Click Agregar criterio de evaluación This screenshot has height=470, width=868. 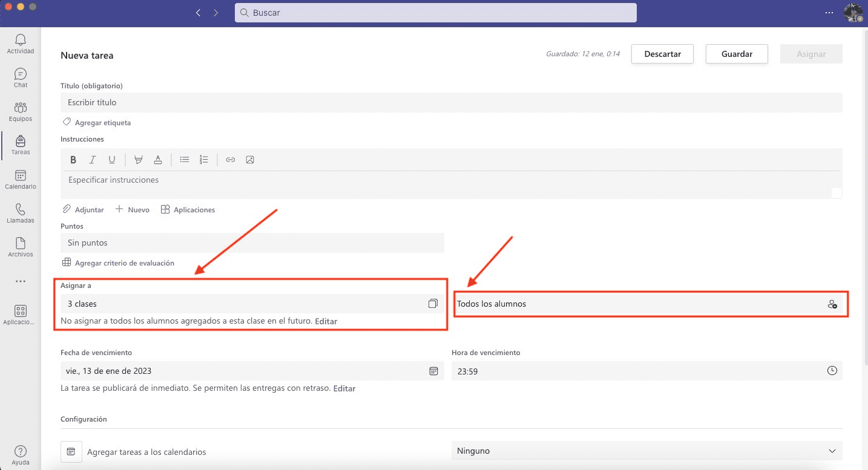tap(124, 263)
